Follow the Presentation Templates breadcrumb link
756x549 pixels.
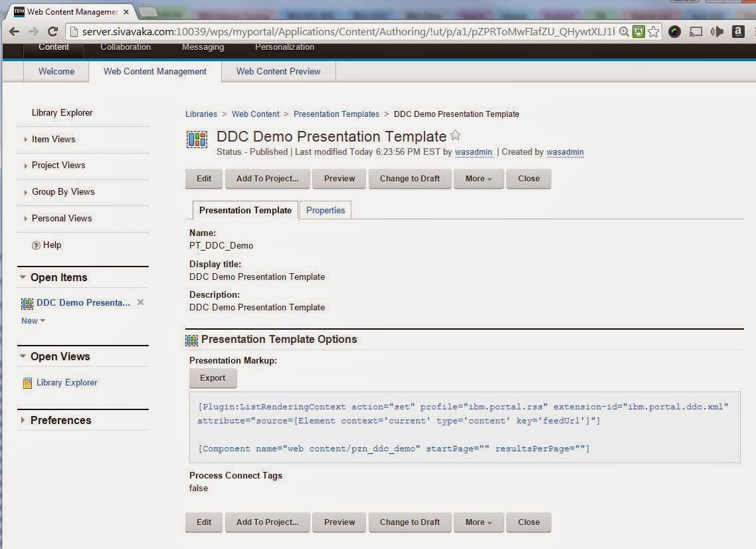(x=337, y=114)
